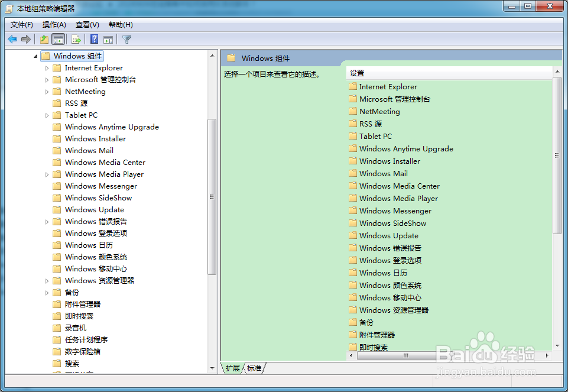The image size is (568, 392).
Task: Open Windows Media Player in the right pane list
Action: click(x=398, y=199)
